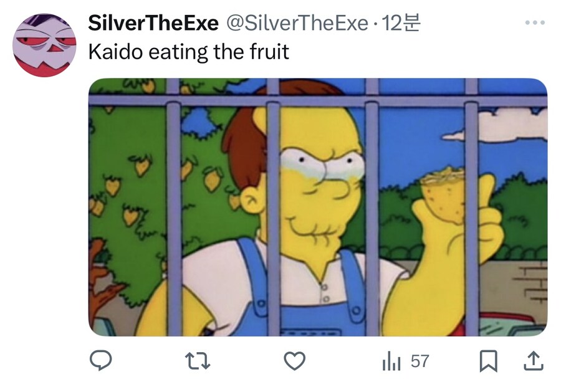Open the tweet via the 12분 timestamp
This screenshot has width=561, height=392.
(401, 23)
